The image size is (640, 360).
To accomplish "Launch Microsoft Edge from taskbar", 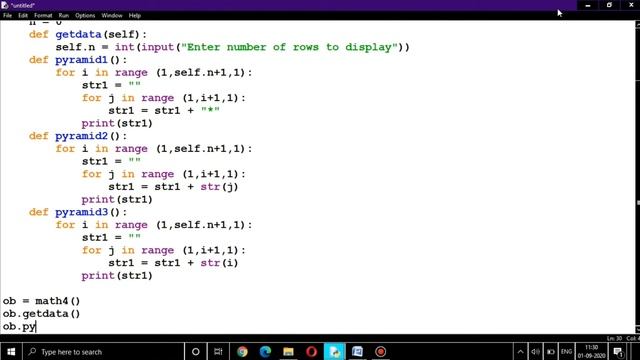I will pos(265,351).
